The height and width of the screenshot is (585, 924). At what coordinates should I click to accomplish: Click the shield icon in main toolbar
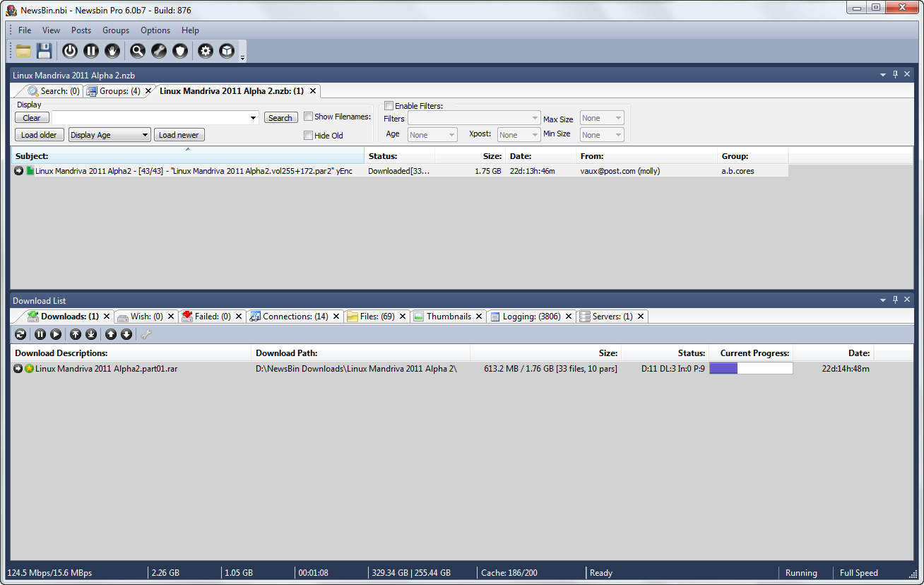pos(180,51)
